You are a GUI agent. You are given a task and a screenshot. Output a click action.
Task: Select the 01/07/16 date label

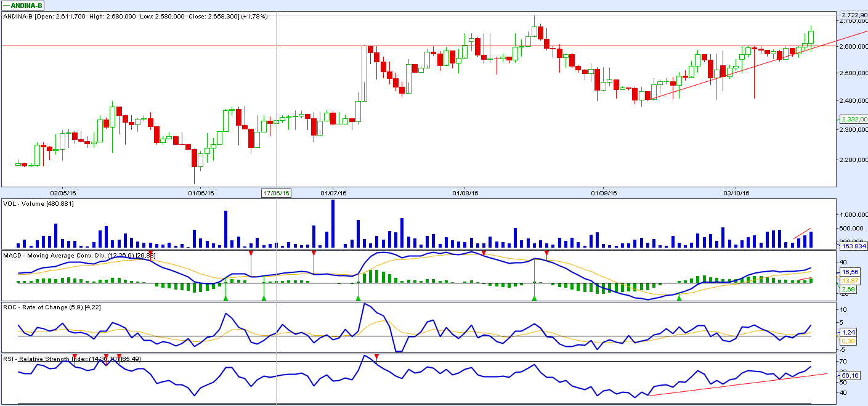click(x=333, y=193)
